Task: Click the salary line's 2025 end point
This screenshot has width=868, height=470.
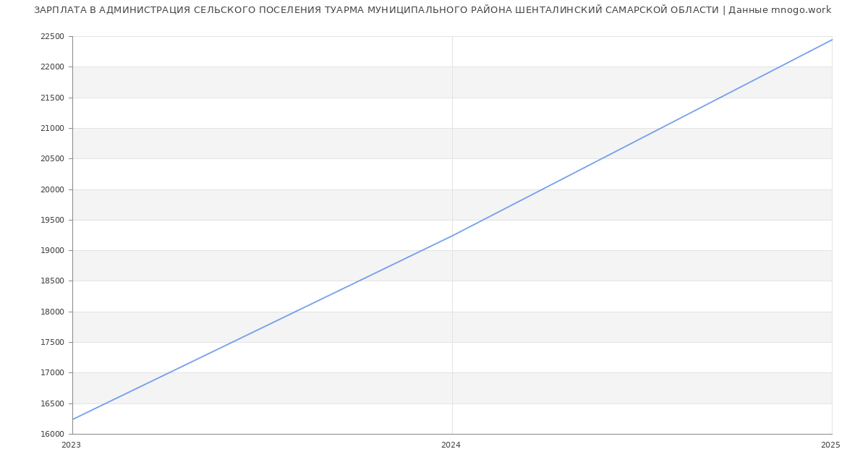Action: [x=832, y=40]
